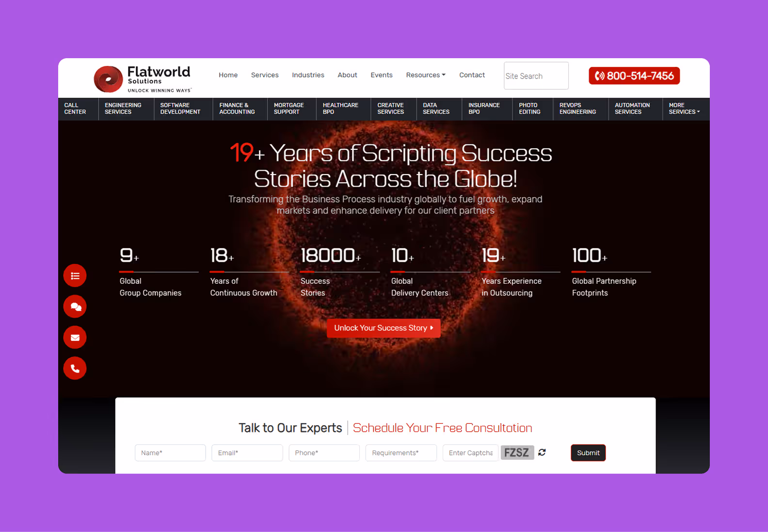Click the red envelope email icon

75,338
